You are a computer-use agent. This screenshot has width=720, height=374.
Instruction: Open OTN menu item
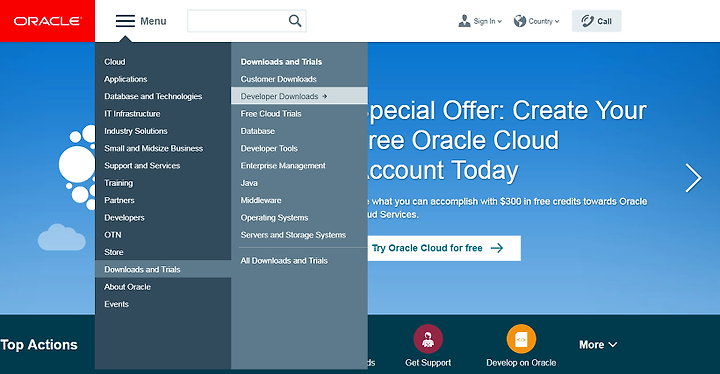point(112,235)
